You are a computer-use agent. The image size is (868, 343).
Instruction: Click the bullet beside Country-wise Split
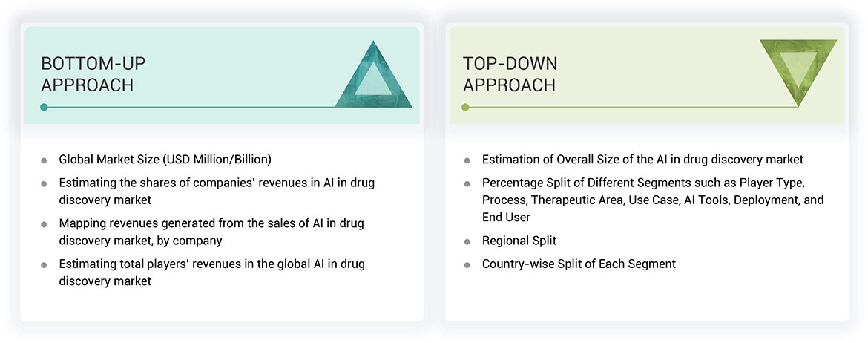[467, 264]
